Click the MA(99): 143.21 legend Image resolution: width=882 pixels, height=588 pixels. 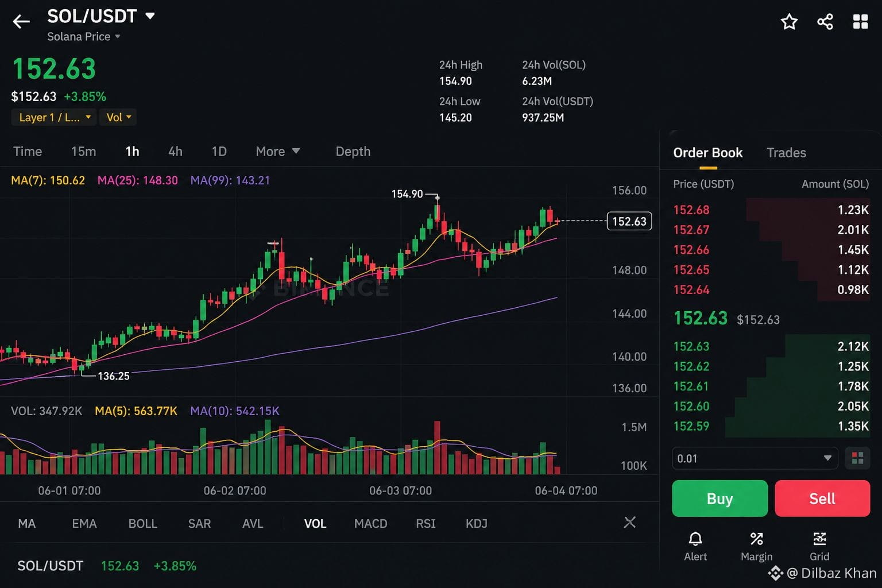point(230,180)
